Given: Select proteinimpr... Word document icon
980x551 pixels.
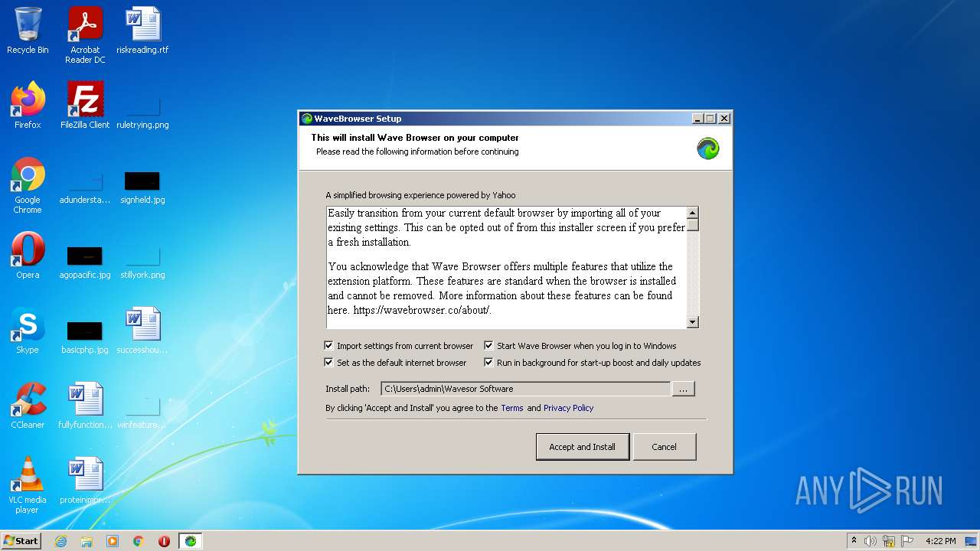Looking at the screenshot, I should [85, 481].
